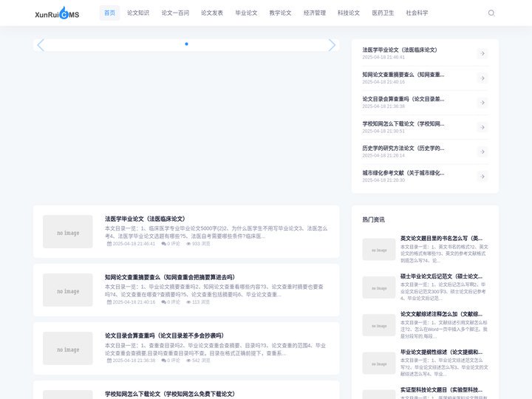Go to previous carousel slide arrow

(x=41, y=45)
